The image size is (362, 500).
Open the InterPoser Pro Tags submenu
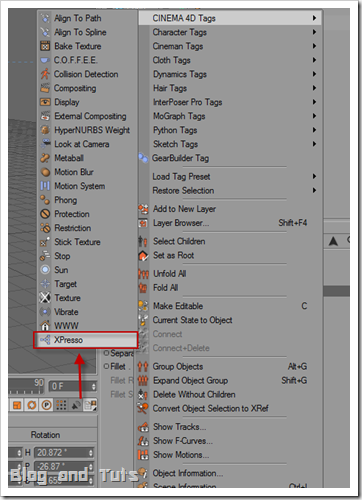230,102
